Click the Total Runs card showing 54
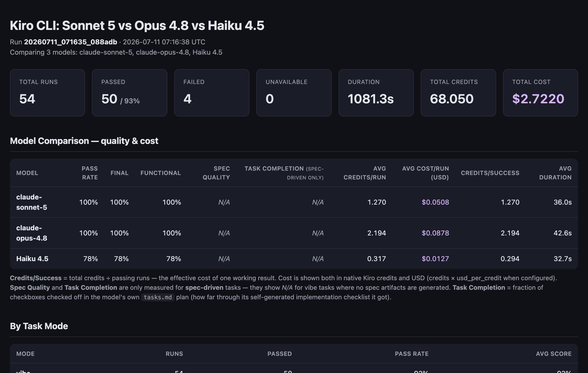 tap(47, 93)
